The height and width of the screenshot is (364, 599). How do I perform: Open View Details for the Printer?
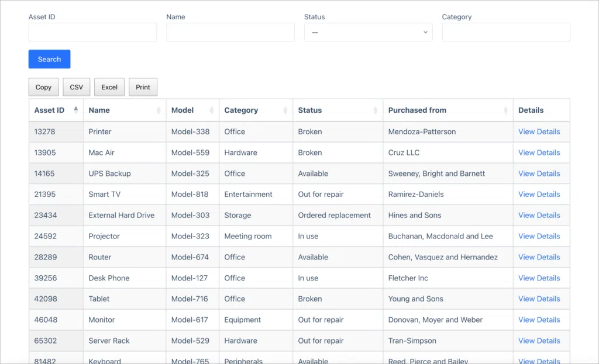pyautogui.click(x=539, y=131)
